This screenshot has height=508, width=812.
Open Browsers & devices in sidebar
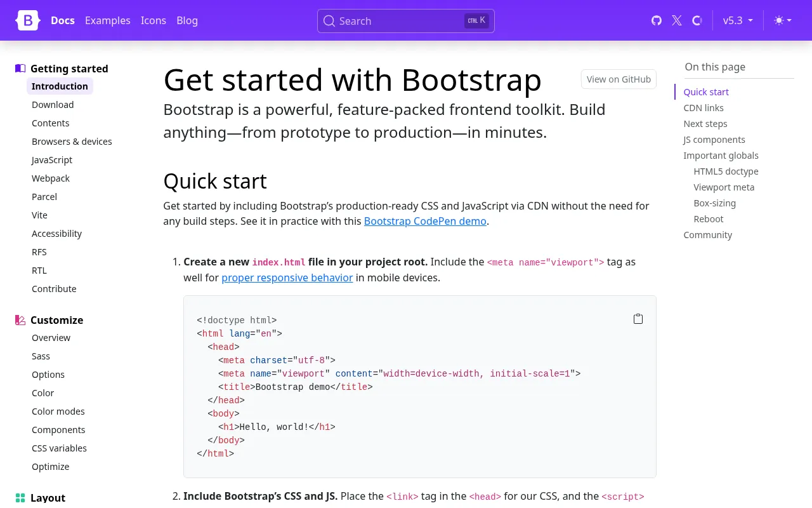point(72,142)
